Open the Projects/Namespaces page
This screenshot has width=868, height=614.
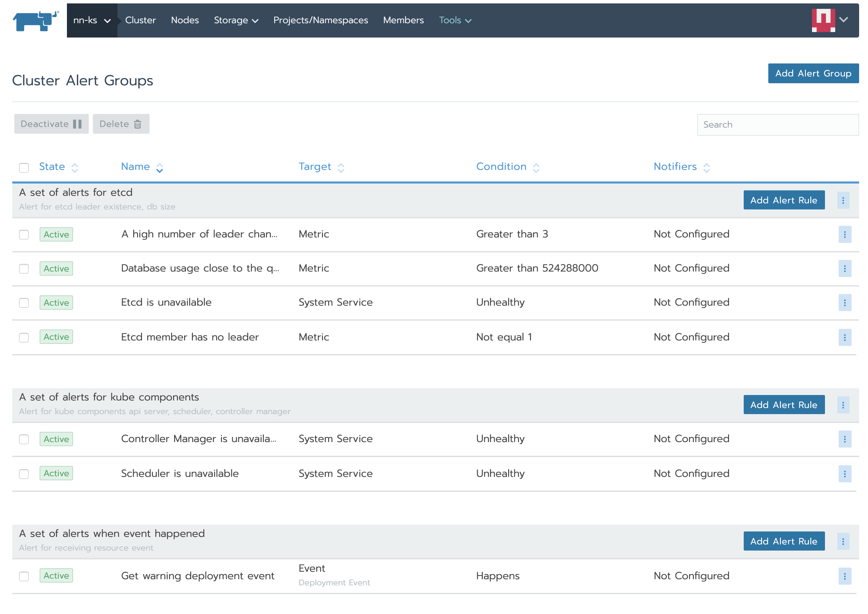[321, 20]
